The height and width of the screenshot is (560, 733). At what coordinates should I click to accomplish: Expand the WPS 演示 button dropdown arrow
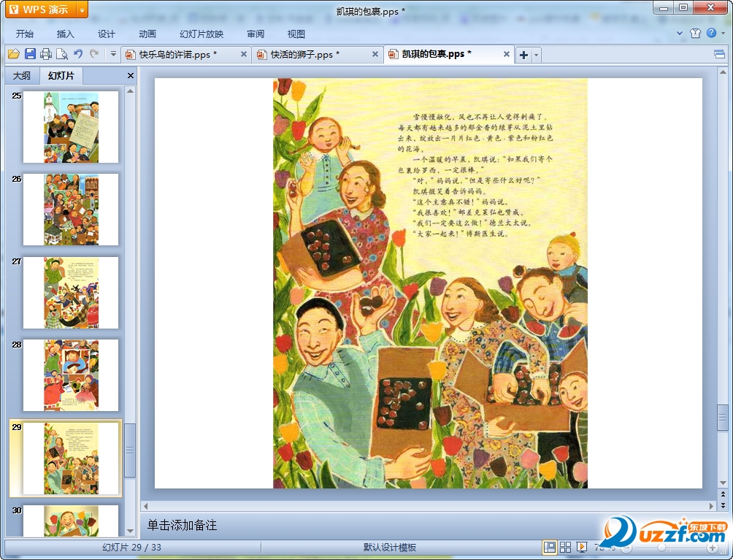point(82,9)
